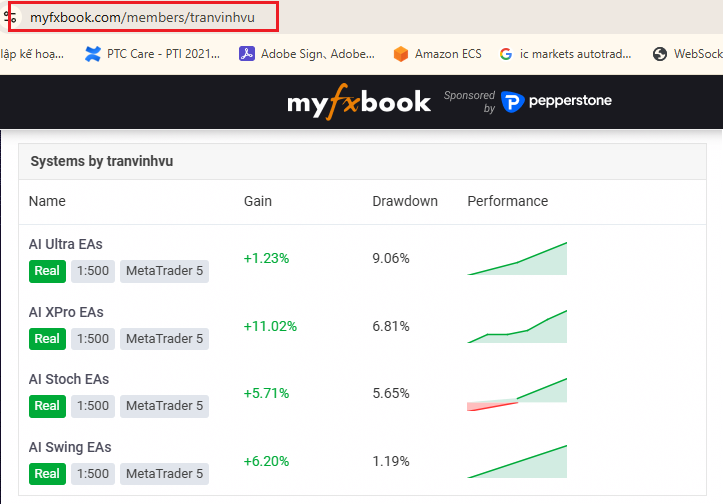Viewport: 723px width, 504px height.
Task: Click the Gain column header
Action: pos(258,201)
